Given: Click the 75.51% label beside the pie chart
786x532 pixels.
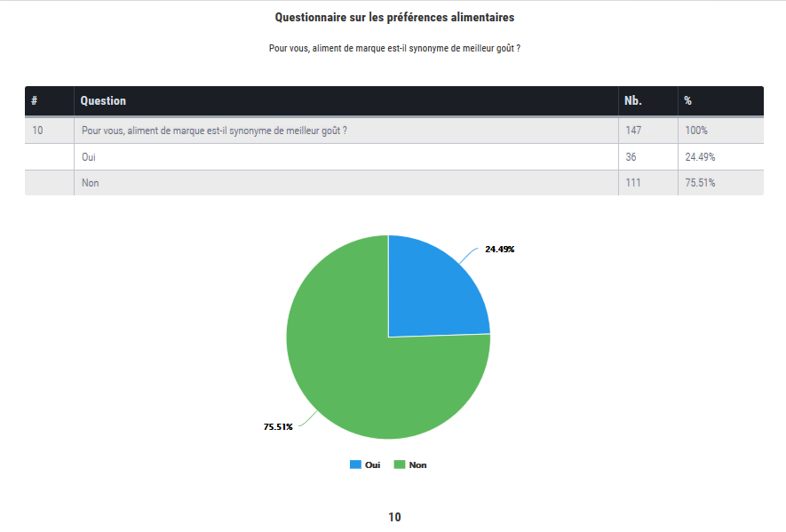Looking at the screenshot, I should pos(278,426).
